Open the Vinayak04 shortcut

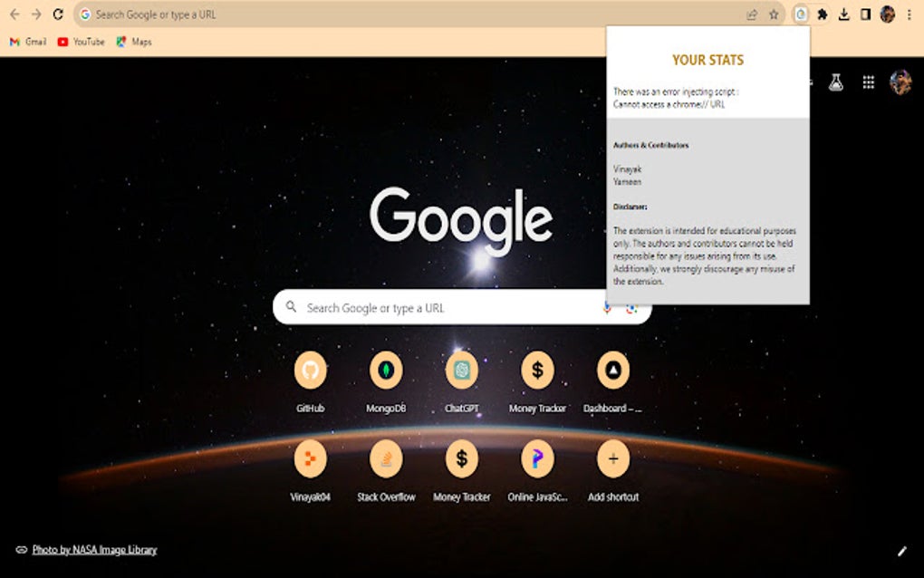[311, 471]
